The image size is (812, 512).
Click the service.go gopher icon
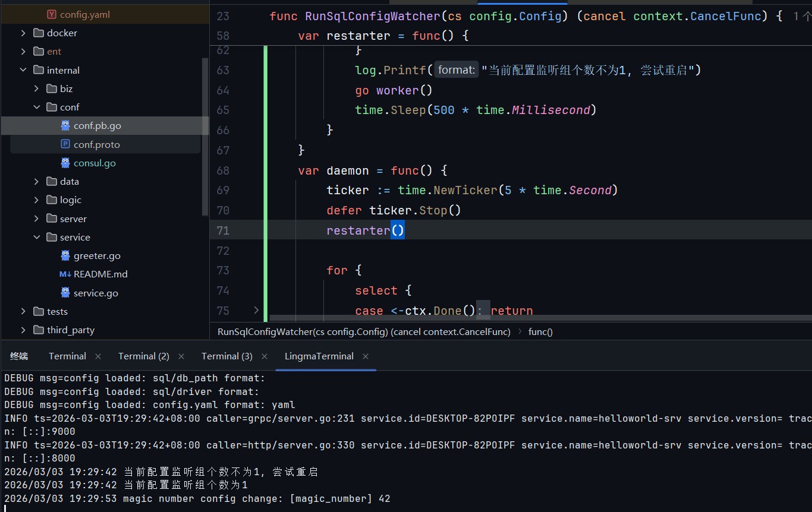click(65, 293)
